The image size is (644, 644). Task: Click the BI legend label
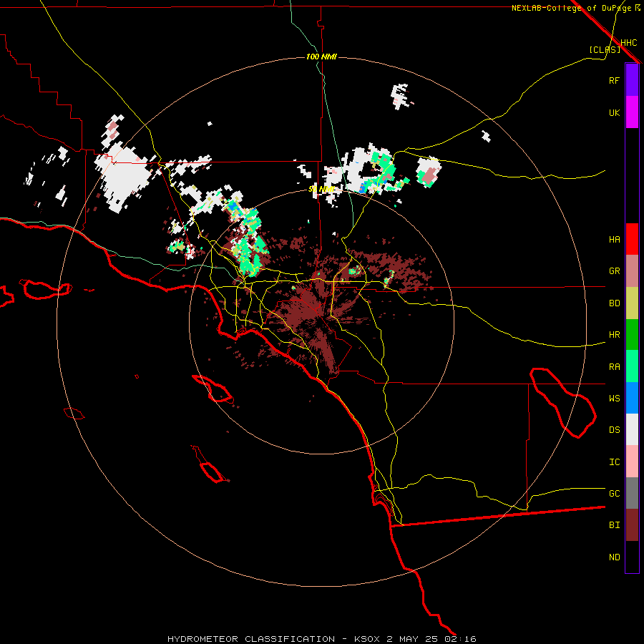pyautogui.click(x=614, y=525)
